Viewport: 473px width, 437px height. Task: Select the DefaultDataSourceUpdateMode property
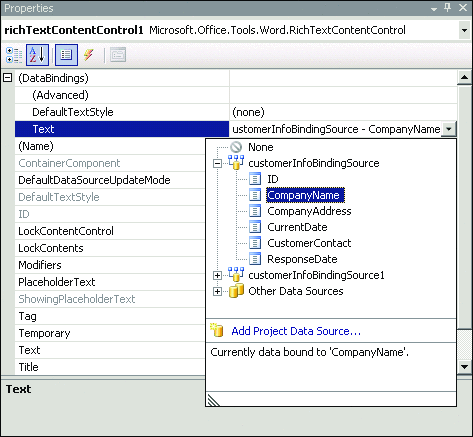coord(110,180)
